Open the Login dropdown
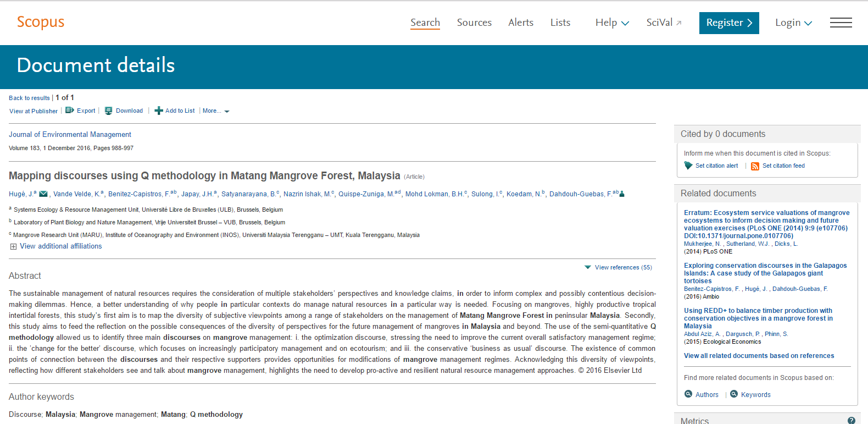 click(793, 23)
